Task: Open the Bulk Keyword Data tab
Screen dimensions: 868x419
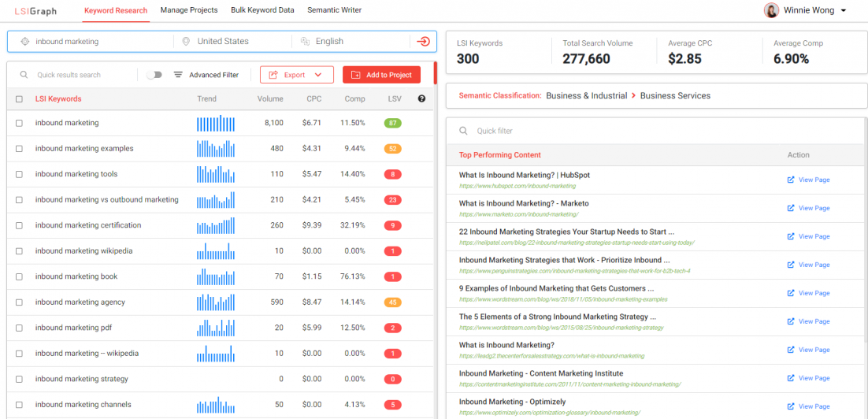Action: pyautogui.click(x=262, y=10)
